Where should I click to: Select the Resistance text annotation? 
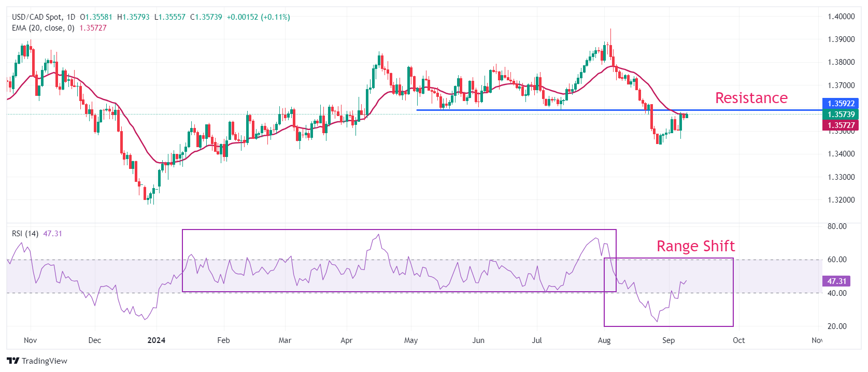pyautogui.click(x=751, y=98)
